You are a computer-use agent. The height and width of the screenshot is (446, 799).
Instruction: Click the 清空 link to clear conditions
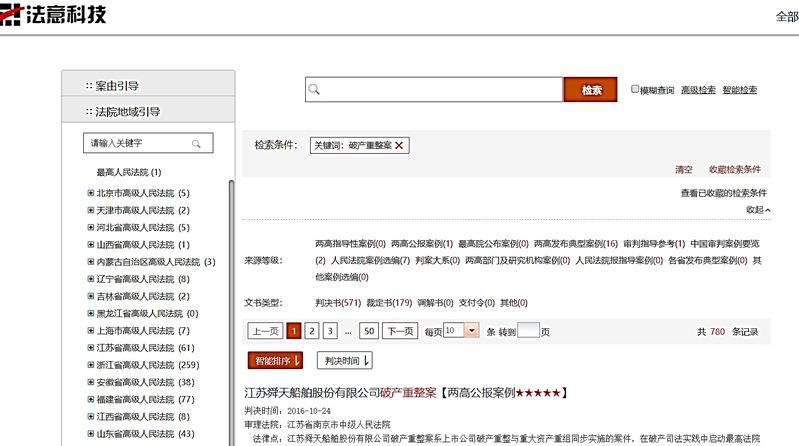pos(684,170)
